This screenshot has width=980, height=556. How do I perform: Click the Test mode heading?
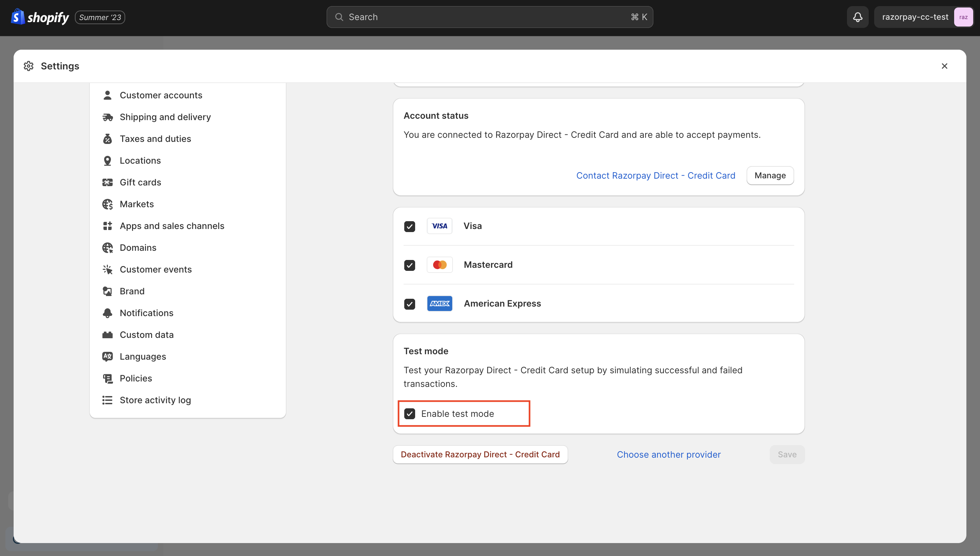tap(426, 351)
